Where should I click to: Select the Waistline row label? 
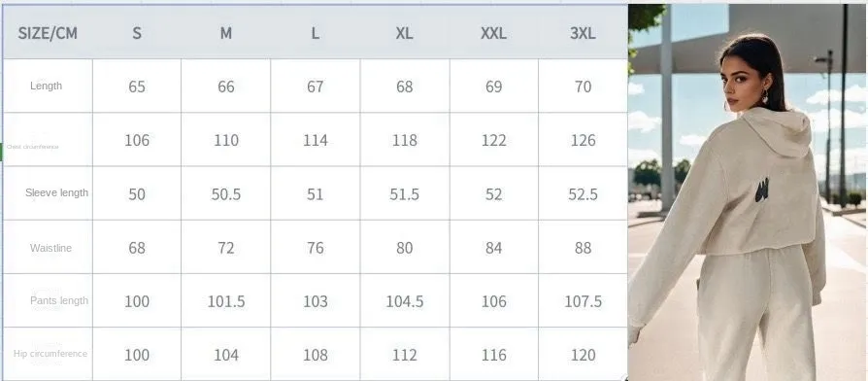tap(50, 248)
